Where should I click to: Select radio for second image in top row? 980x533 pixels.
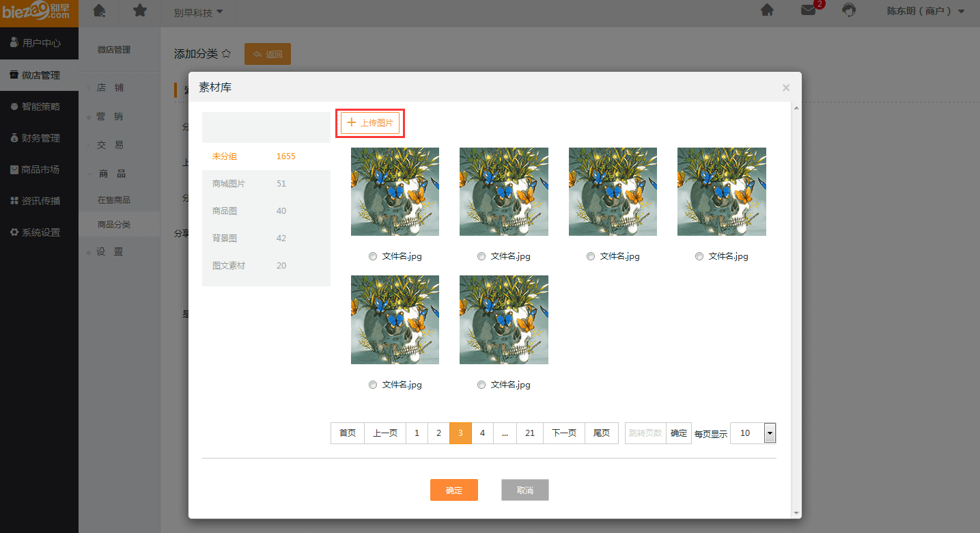tap(481, 257)
